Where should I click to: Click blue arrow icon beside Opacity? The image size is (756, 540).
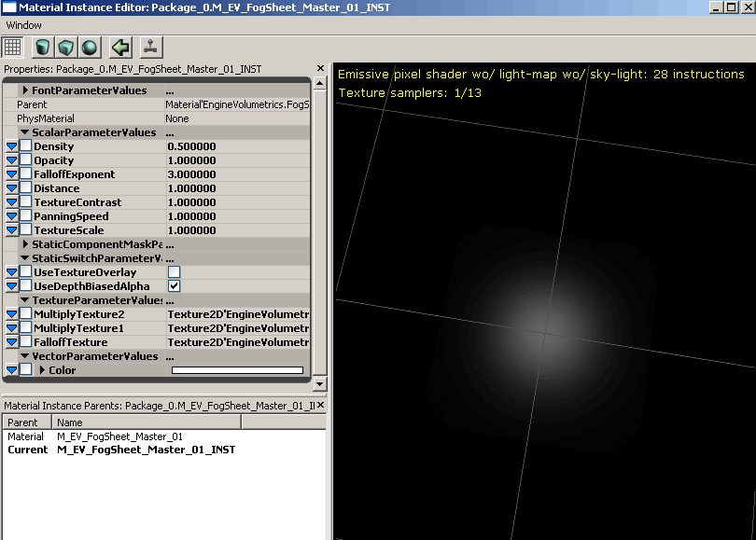point(12,159)
